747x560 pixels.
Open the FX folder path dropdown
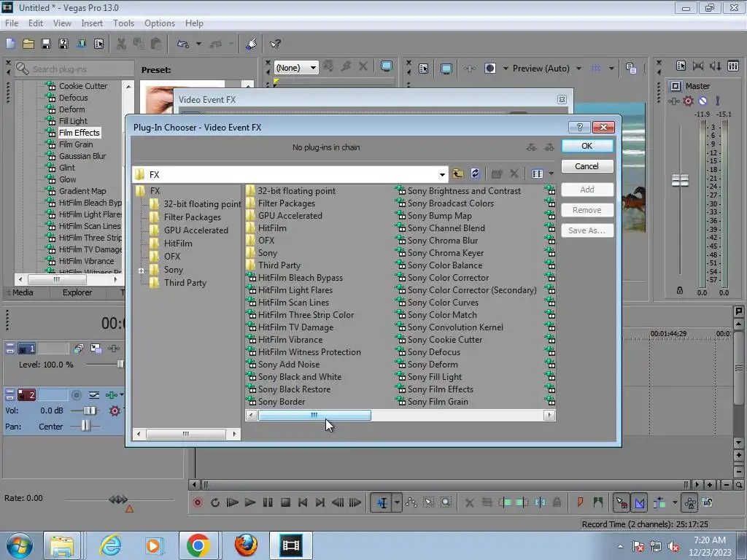tap(442, 174)
